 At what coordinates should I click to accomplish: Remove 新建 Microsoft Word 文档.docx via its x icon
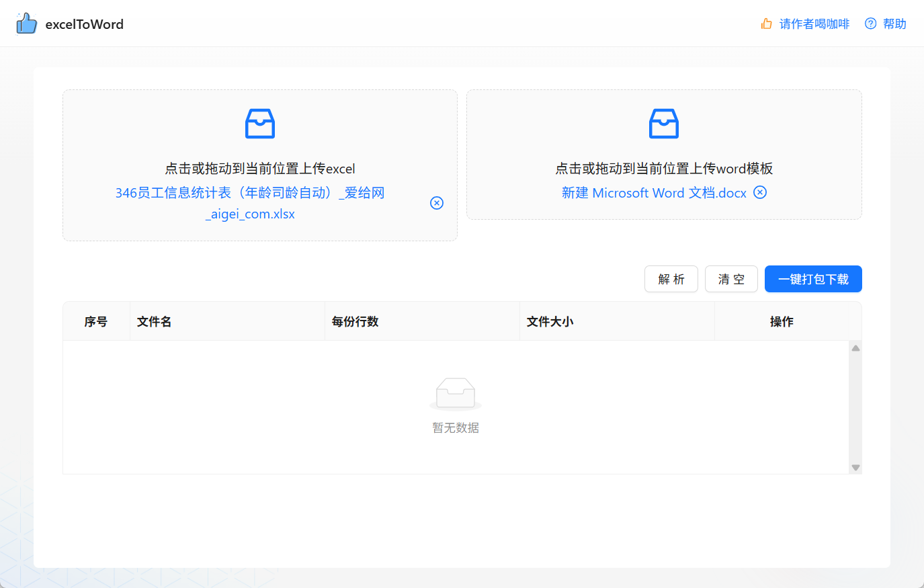(760, 192)
